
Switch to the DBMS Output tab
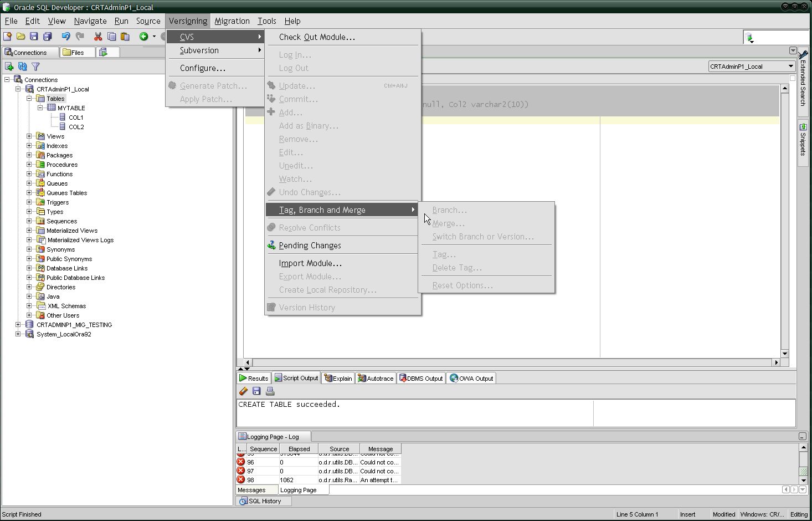[x=421, y=378]
